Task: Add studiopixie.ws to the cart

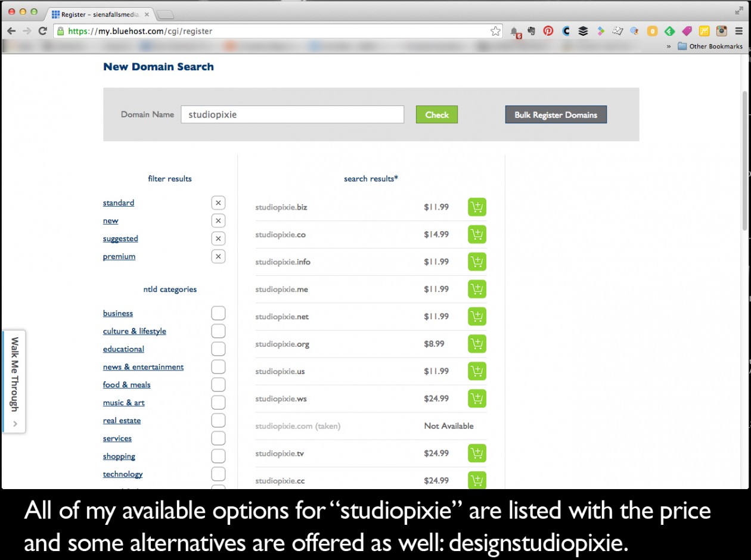Action: (477, 399)
